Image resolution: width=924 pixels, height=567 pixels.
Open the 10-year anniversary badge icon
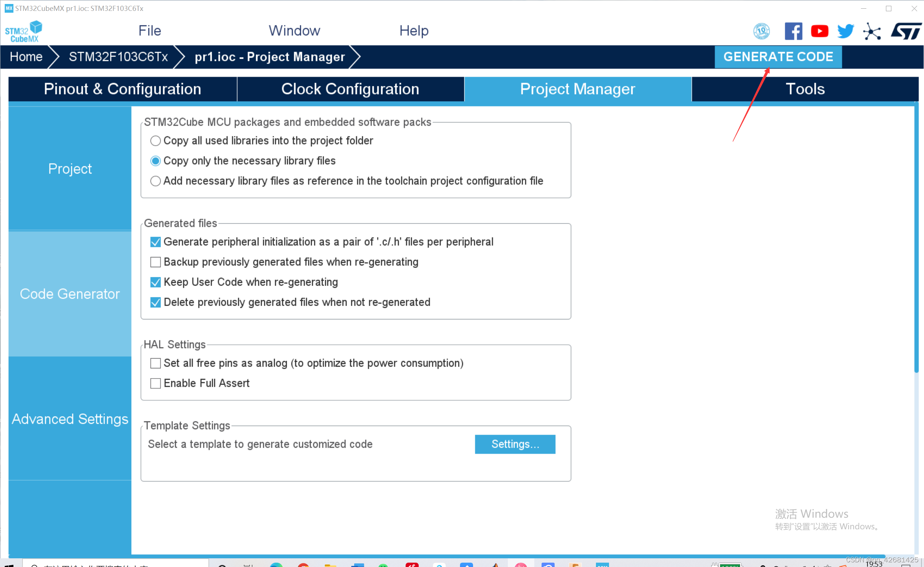click(762, 31)
